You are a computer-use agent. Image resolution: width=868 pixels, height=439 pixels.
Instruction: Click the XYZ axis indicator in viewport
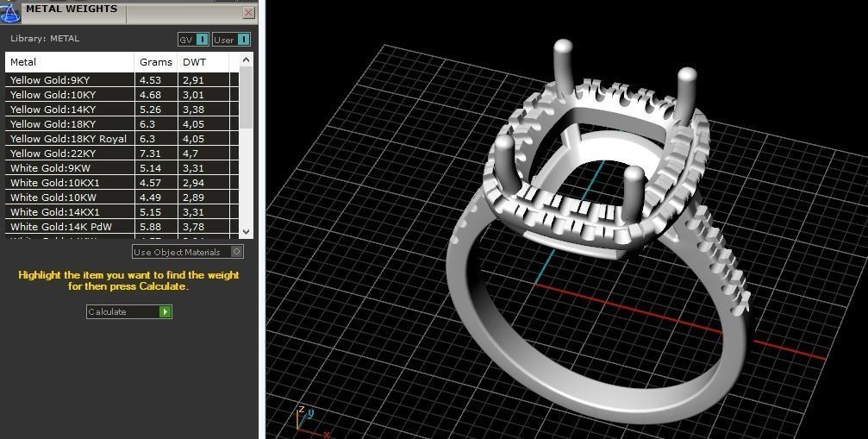point(313,422)
